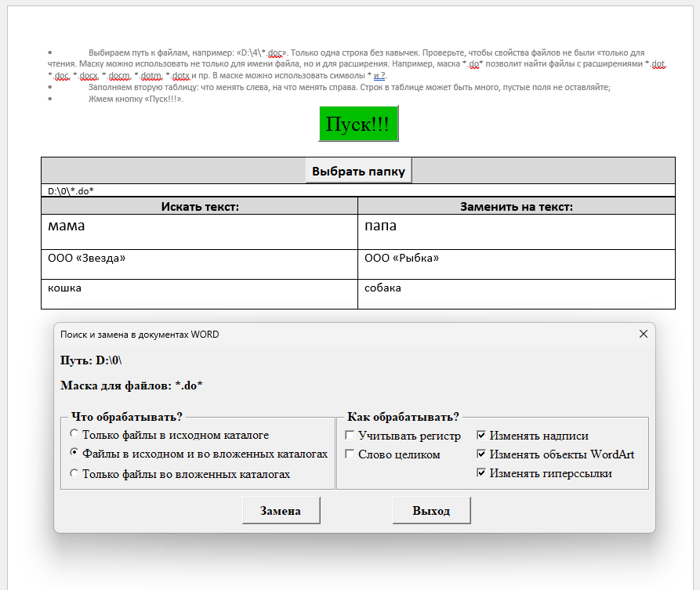Click the replacement cell containing папа
This screenshot has width=700, height=590.
(x=516, y=231)
